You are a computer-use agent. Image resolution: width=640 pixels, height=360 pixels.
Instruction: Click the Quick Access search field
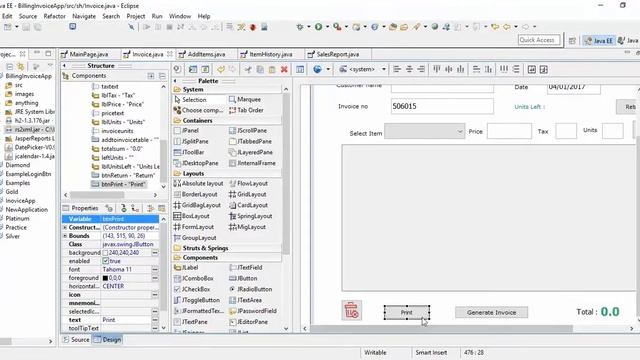coord(539,40)
